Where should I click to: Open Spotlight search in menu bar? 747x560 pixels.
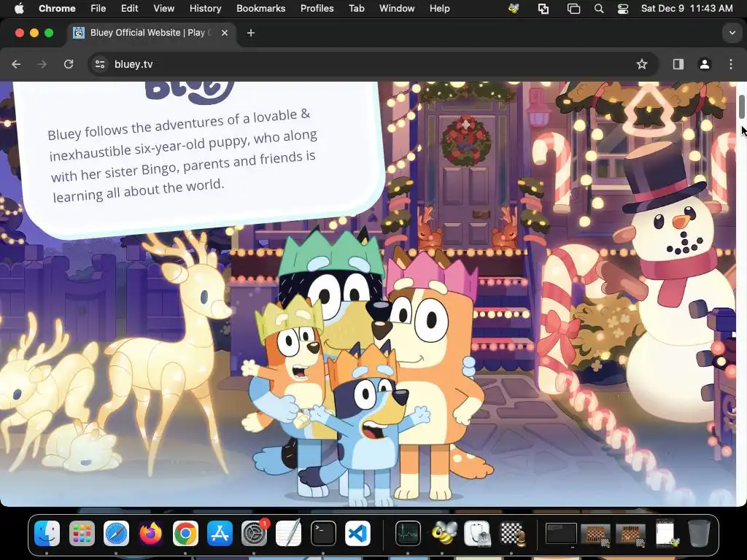coord(600,9)
